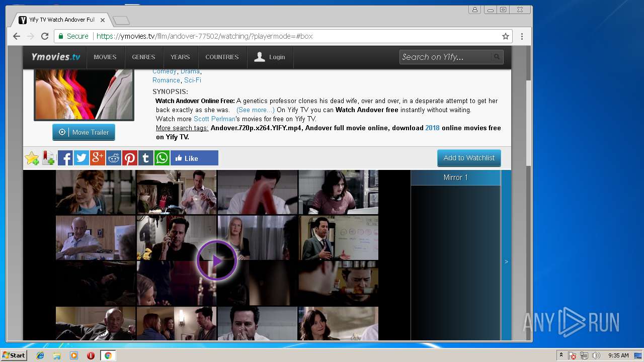
Task: Click the movie poster image
Action: click(84, 95)
